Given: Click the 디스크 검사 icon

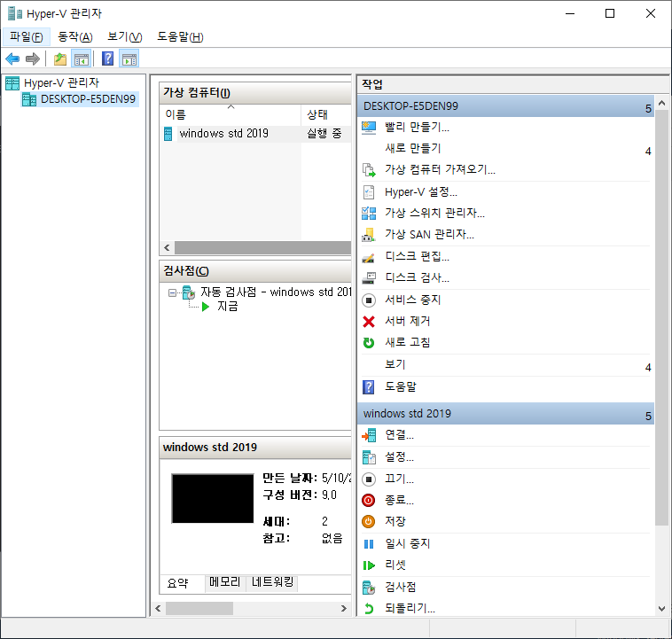Looking at the screenshot, I should click(x=369, y=277).
